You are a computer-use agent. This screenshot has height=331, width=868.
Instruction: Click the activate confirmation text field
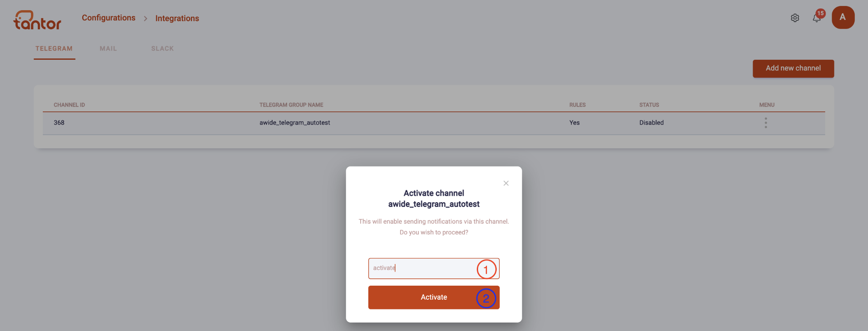pyautogui.click(x=434, y=268)
